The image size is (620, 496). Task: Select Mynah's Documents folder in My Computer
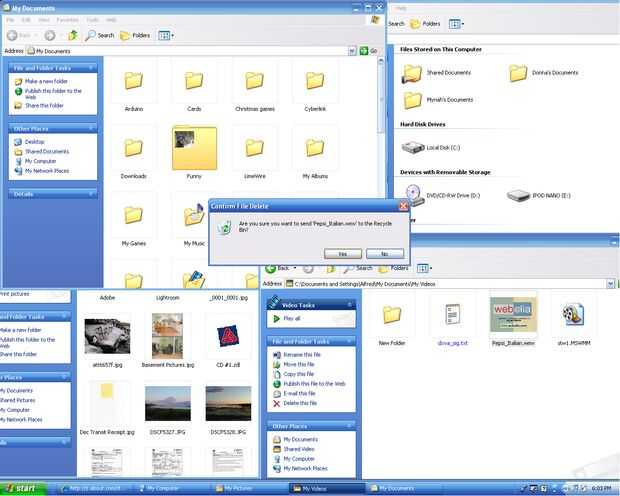(438, 100)
